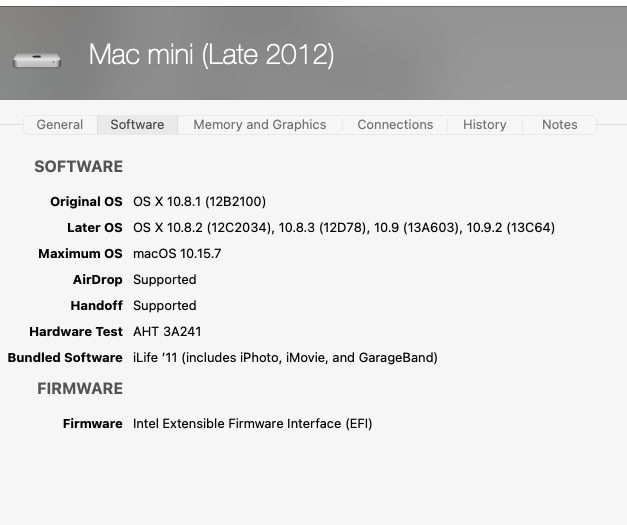Select the Maximum OS value macOS 10.15.7

click(x=177, y=254)
